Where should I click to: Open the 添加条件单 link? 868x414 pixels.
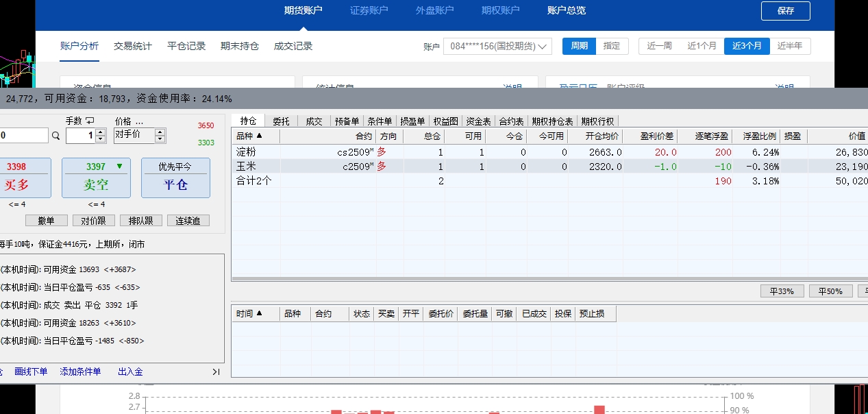(80, 372)
